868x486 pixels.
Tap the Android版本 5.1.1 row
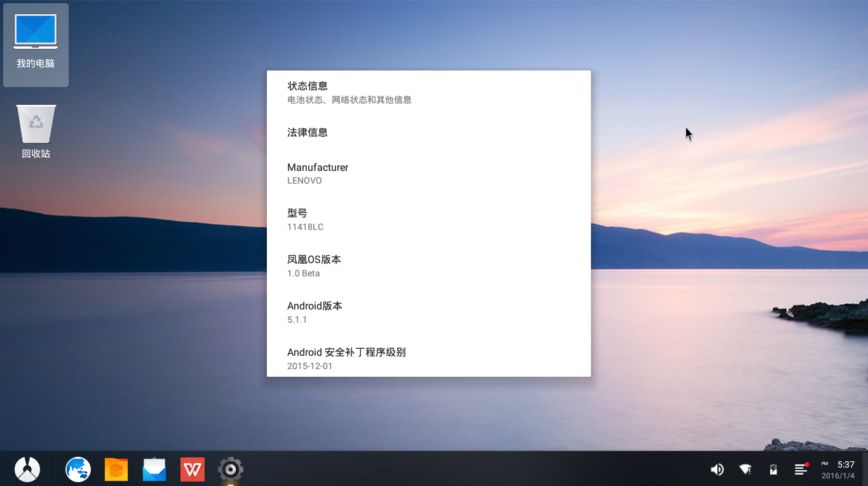(428, 313)
